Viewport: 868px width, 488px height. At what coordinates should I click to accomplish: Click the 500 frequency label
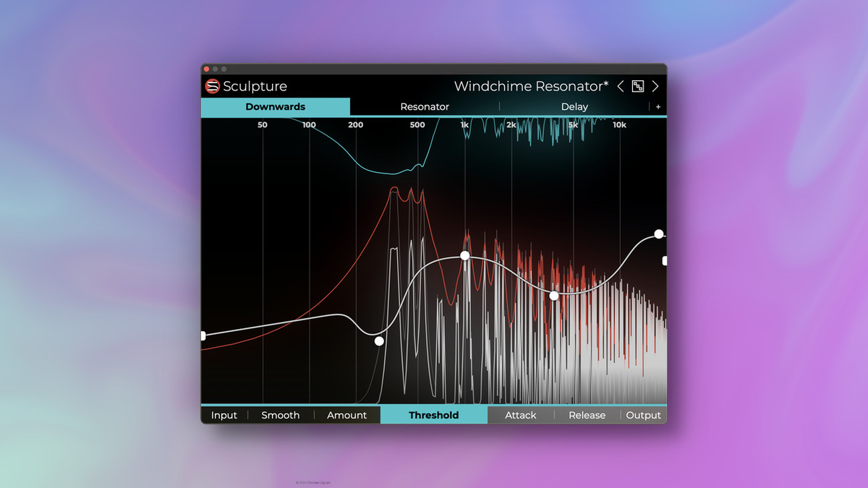(x=417, y=125)
